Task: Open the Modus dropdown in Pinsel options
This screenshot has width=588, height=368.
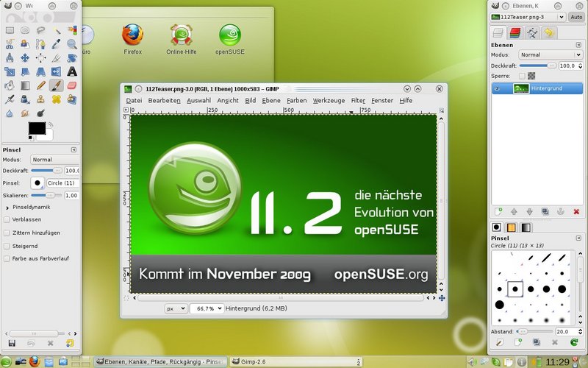Action: pos(54,160)
